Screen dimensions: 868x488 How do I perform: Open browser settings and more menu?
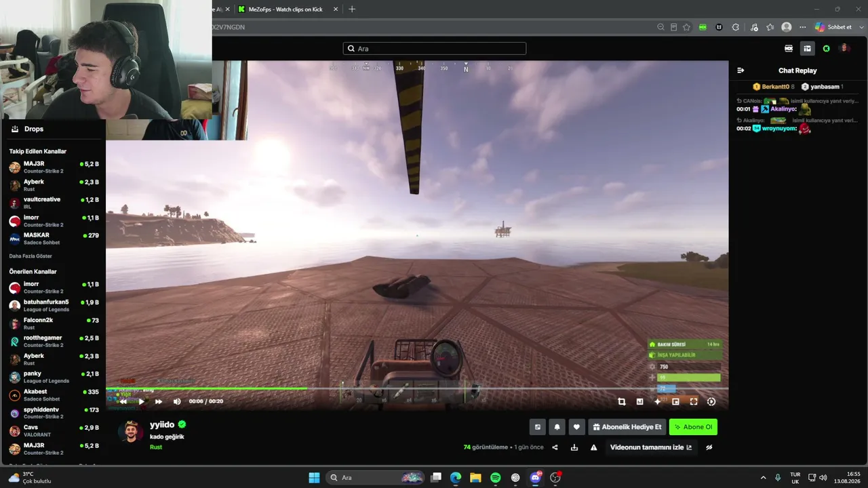pos(803,27)
